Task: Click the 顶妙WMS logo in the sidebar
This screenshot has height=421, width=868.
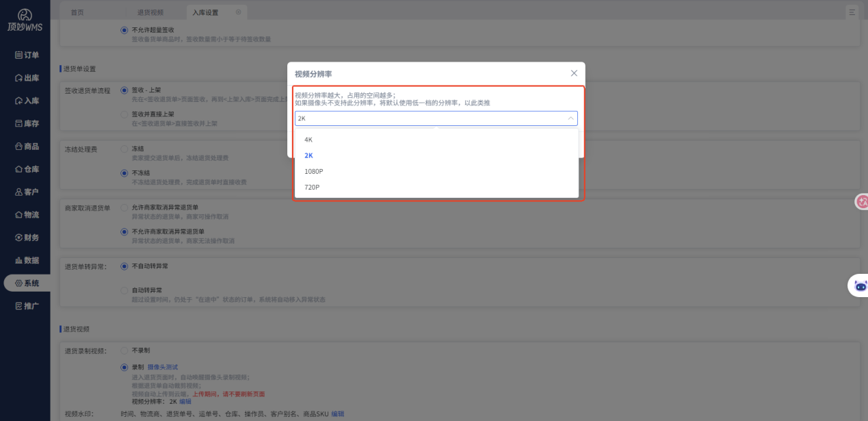Action: click(25, 20)
